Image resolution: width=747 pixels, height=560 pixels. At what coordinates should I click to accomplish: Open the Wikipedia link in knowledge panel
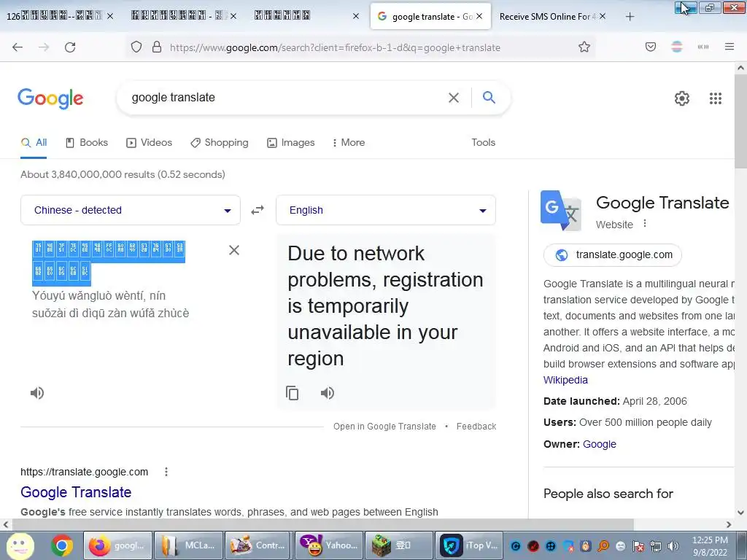565,380
